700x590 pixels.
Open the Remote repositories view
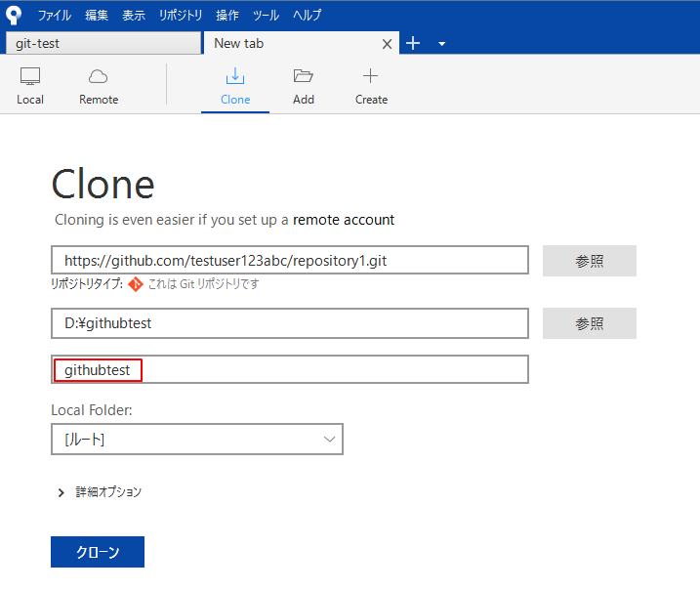[99, 86]
